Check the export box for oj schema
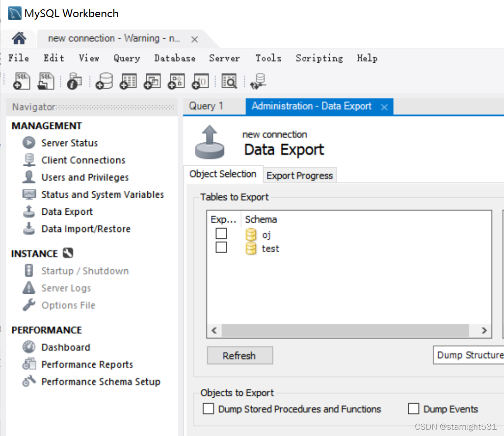Screen dimensions: 504x436 (221, 233)
